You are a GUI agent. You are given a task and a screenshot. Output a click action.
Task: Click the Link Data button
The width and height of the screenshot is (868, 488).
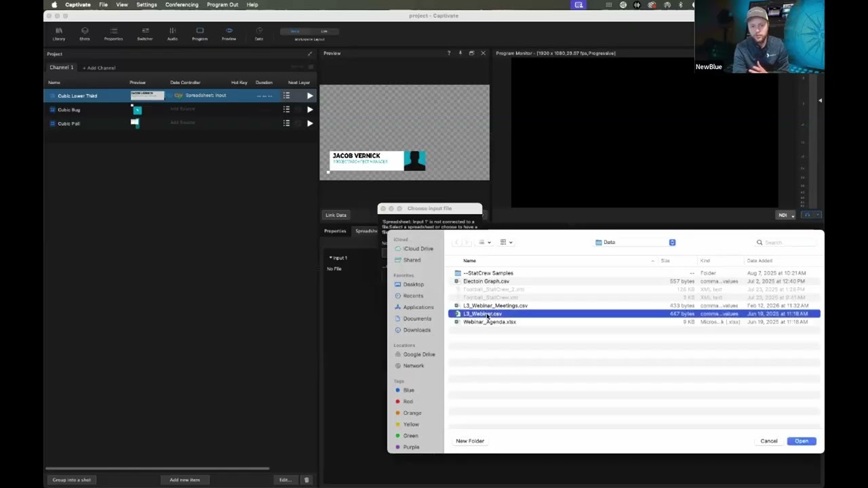point(336,215)
